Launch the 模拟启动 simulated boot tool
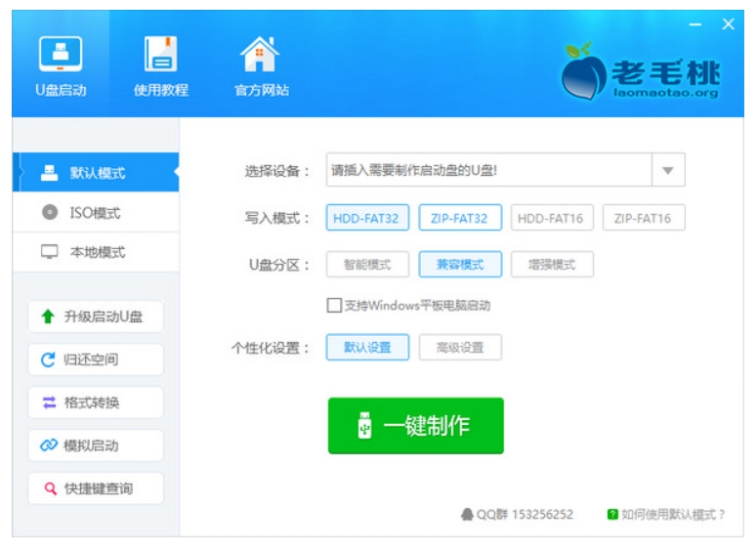Screen dimensions: 756x551 (95, 445)
